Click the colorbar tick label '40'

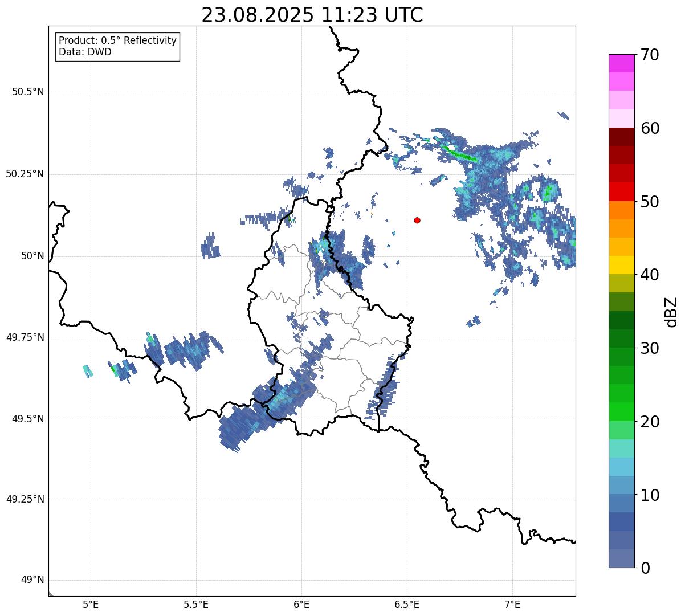pos(650,275)
